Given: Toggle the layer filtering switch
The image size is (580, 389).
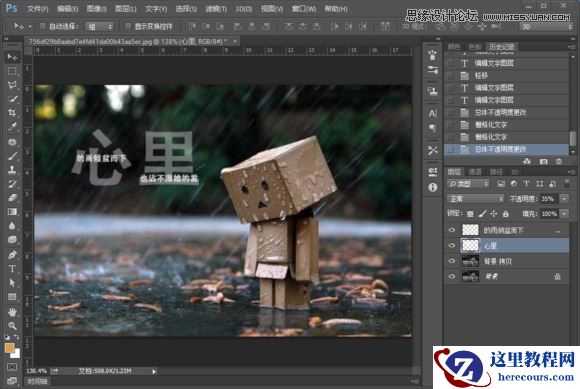Looking at the screenshot, I should pyautogui.click(x=566, y=183).
